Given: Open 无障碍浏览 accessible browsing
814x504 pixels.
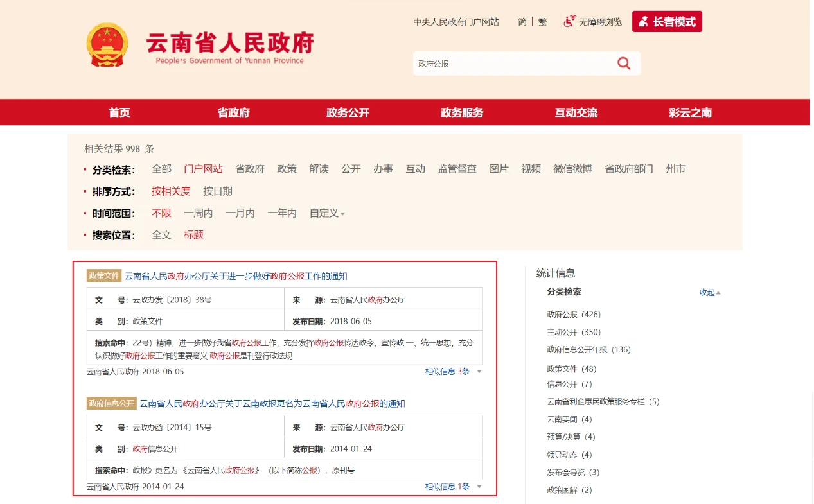Looking at the screenshot, I should click(600, 22).
